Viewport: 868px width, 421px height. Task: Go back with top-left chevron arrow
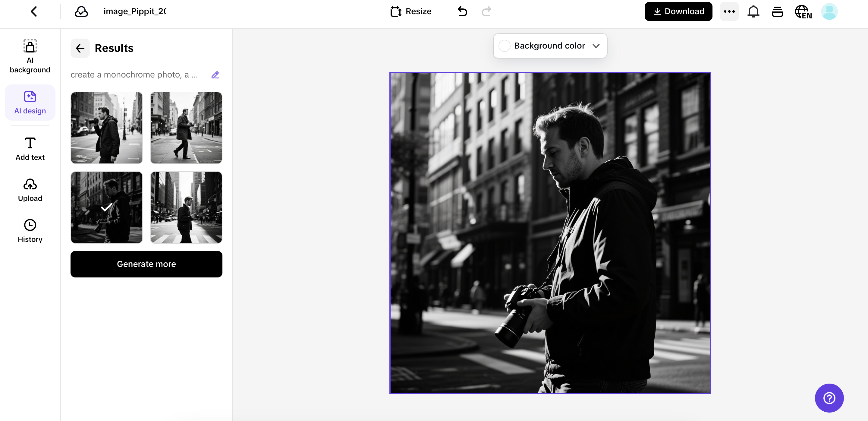(34, 11)
